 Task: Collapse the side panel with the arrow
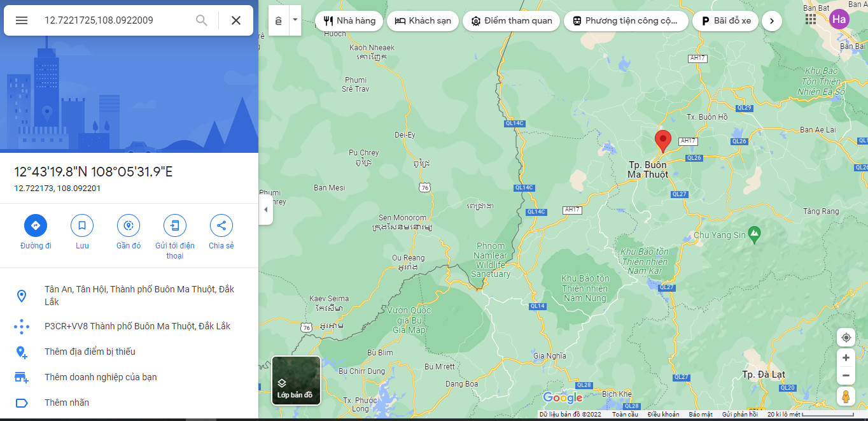[x=265, y=210]
